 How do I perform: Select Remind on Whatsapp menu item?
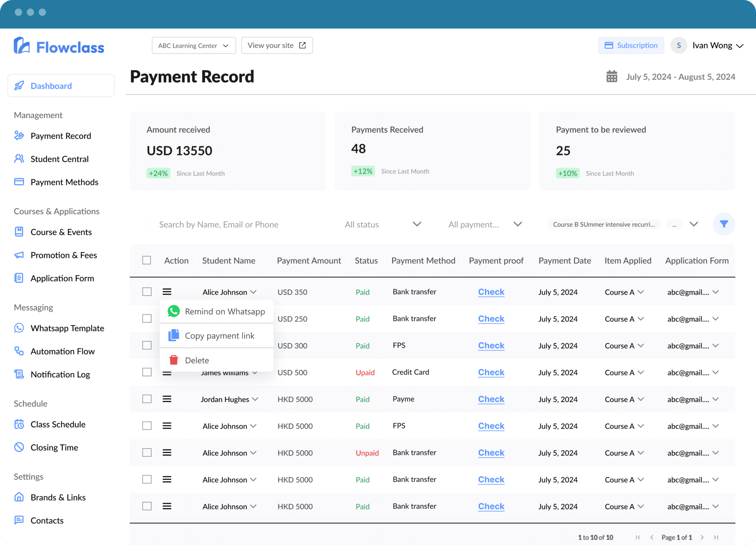point(217,311)
